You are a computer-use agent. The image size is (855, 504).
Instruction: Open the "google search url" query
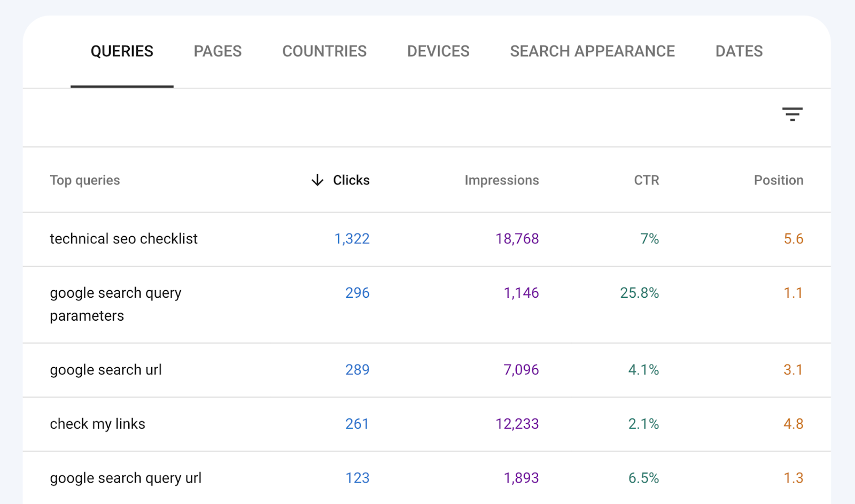(x=105, y=370)
